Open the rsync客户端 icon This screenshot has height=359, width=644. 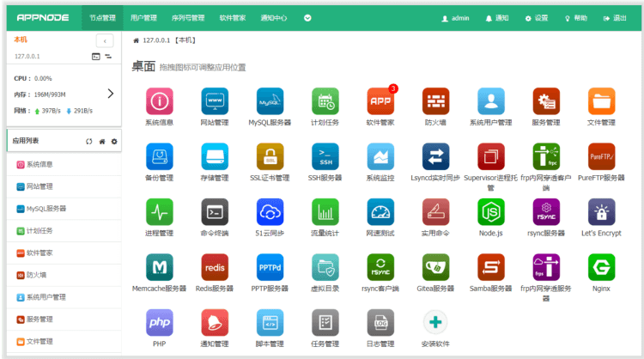click(x=380, y=267)
